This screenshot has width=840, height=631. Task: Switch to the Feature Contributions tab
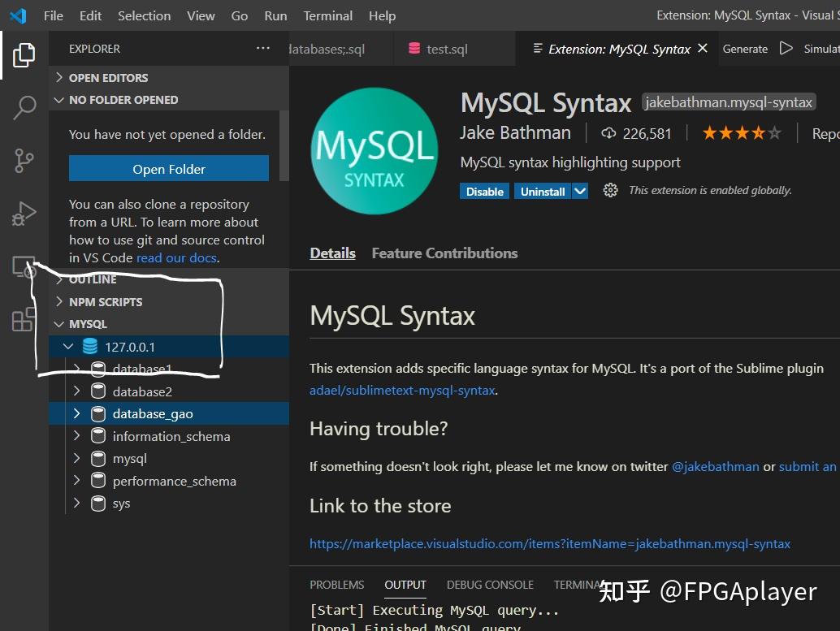(444, 253)
